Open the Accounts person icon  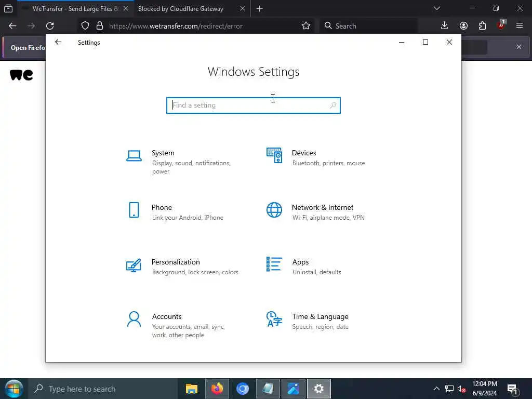click(x=134, y=320)
